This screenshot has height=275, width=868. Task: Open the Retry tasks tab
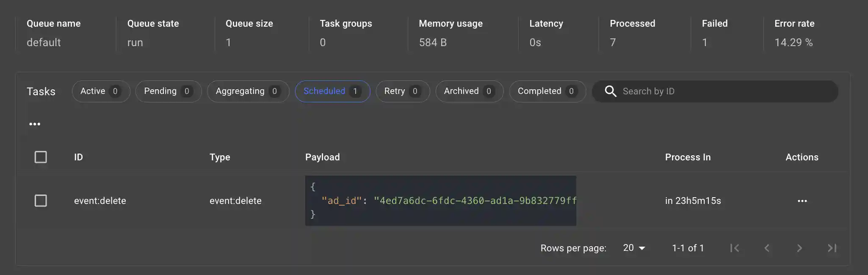[402, 91]
